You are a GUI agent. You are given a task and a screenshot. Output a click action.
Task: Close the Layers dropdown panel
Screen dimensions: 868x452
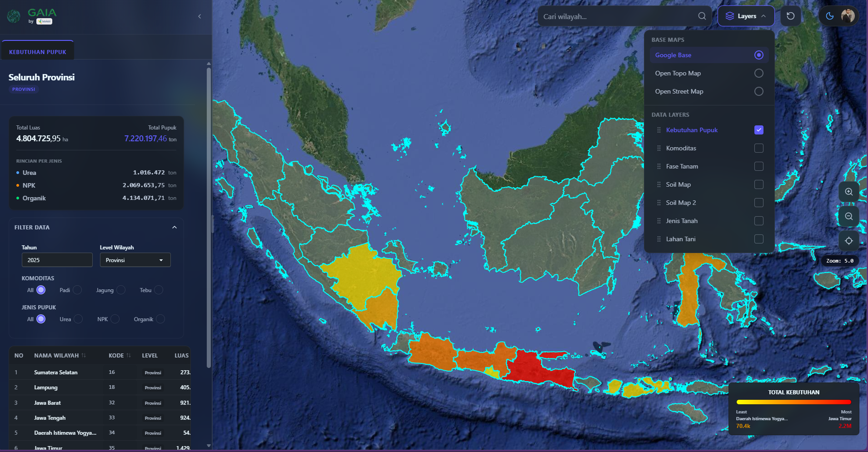tap(746, 16)
